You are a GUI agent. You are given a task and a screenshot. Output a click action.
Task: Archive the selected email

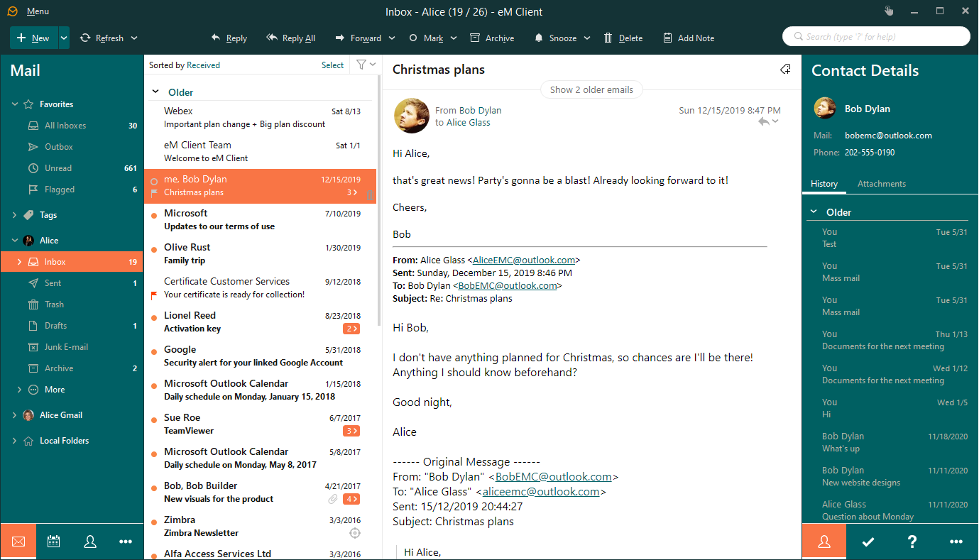tap(493, 38)
